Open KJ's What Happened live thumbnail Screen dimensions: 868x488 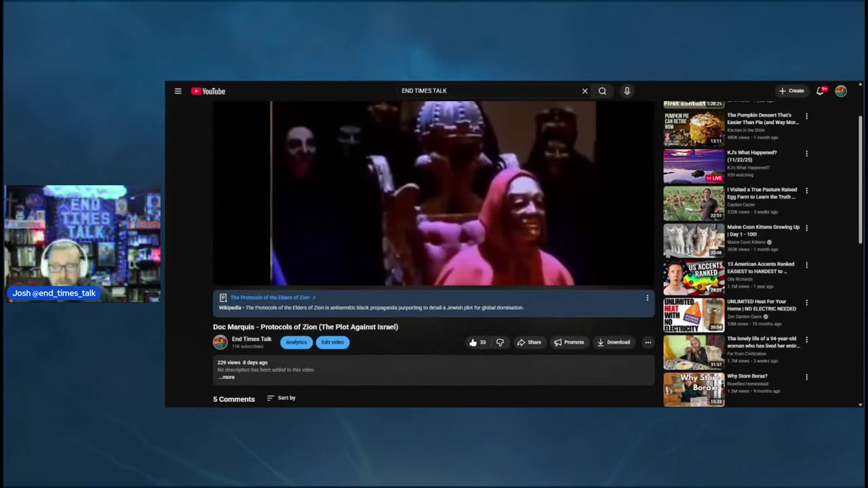(x=694, y=165)
